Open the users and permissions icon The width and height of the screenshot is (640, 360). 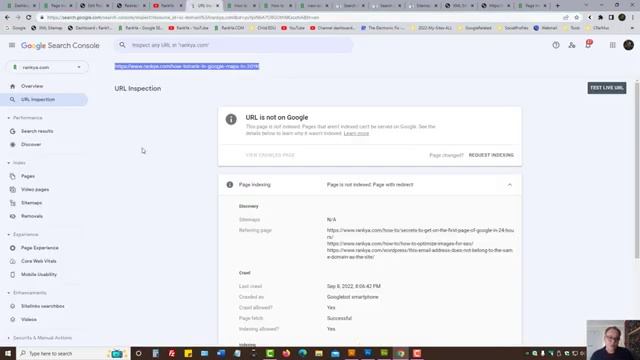pyautogui.click(x=572, y=45)
